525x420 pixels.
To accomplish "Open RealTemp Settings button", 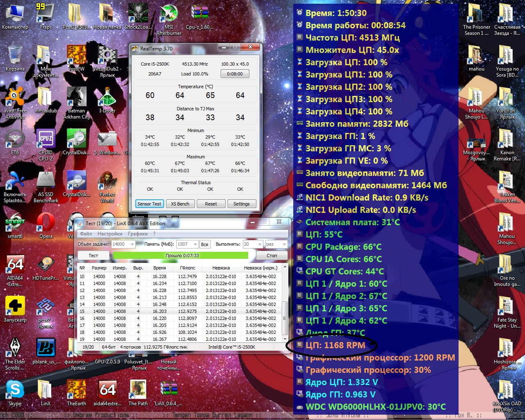I will coord(241,204).
